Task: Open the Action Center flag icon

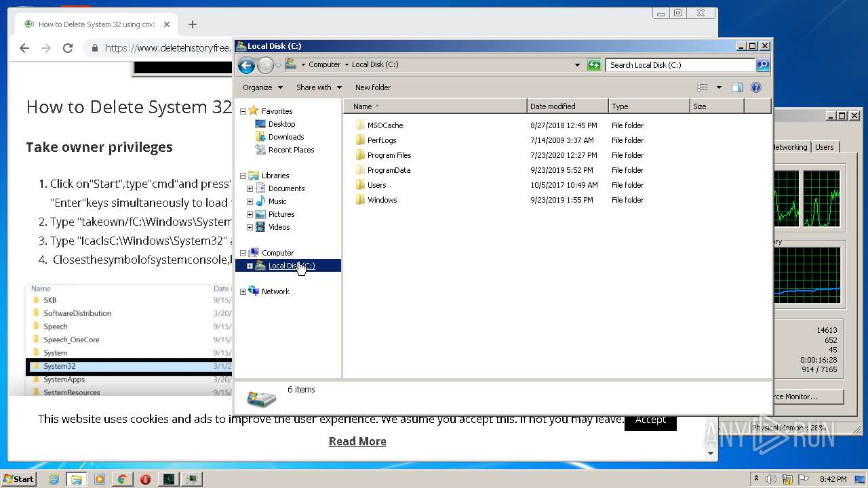Action: [x=804, y=479]
